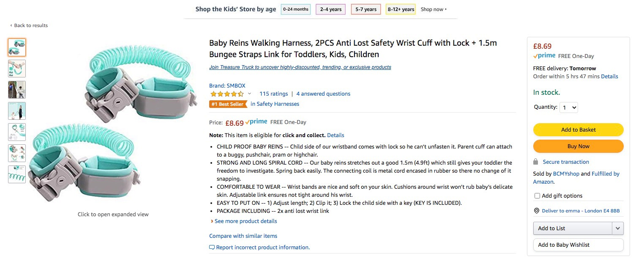The height and width of the screenshot is (259, 644).
Task: Select the 0-24 months age tab
Action: (x=296, y=9)
